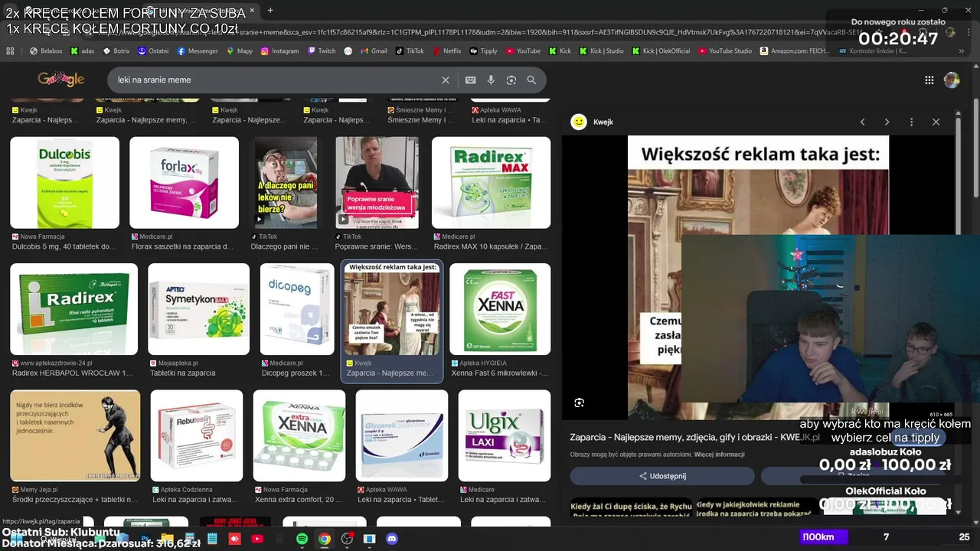Open Belabox bookmark
980x551 pixels.
[x=46, y=51]
